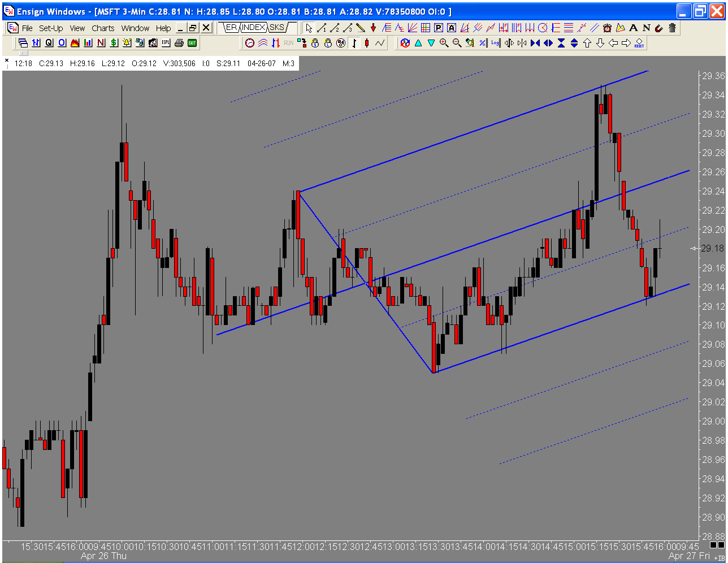Switch chart to candlestick style
Image resolution: width=728 pixels, height=563 pixels.
367,43
